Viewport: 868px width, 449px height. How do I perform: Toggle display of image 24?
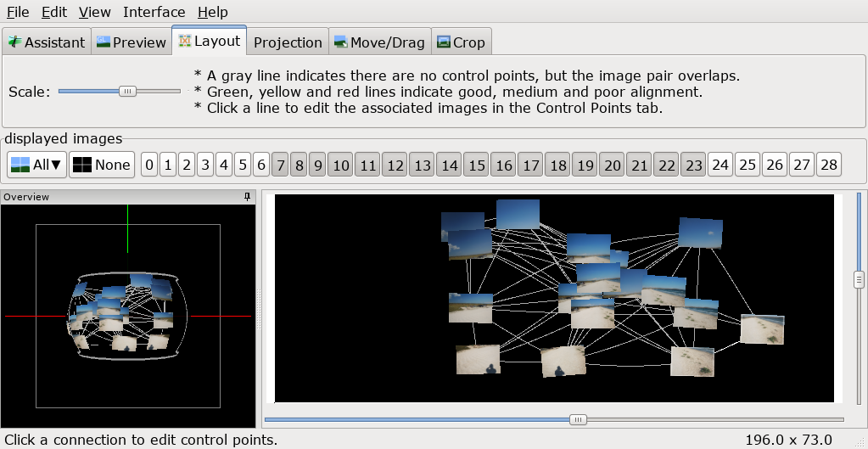720,165
